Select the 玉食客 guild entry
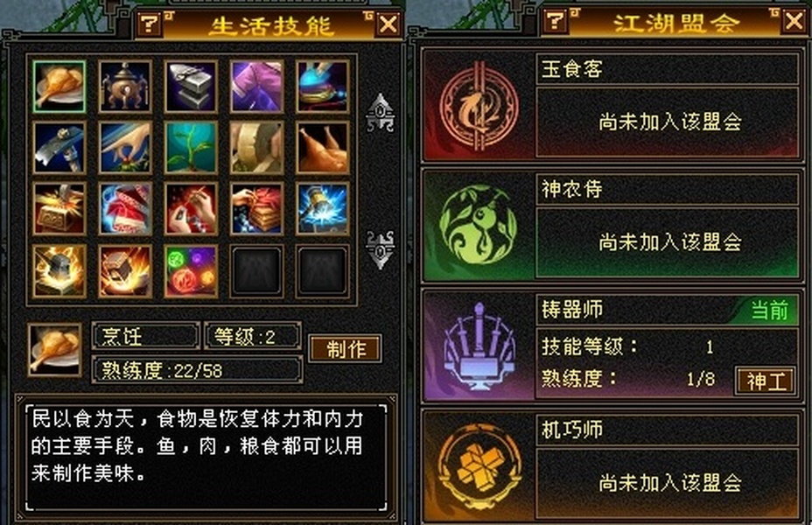 pyautogui.click(x=611, y=105)
